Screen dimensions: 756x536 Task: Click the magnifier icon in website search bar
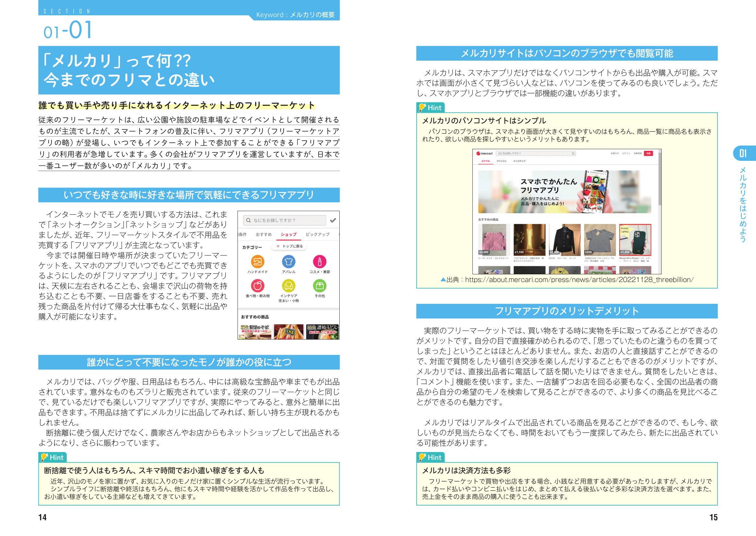coord(573,153)
